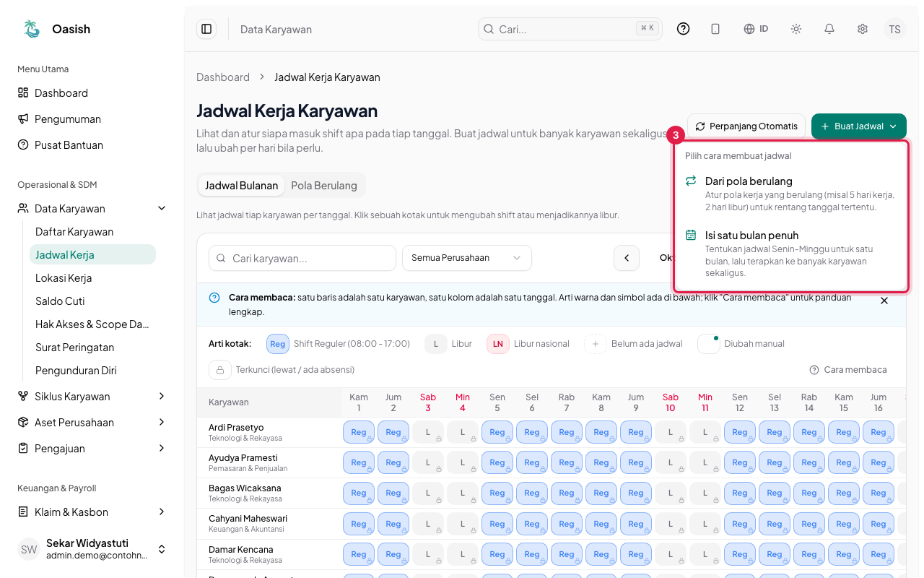
Task: Expand Siklus Karyawan menu
Action: click(92, 397)
